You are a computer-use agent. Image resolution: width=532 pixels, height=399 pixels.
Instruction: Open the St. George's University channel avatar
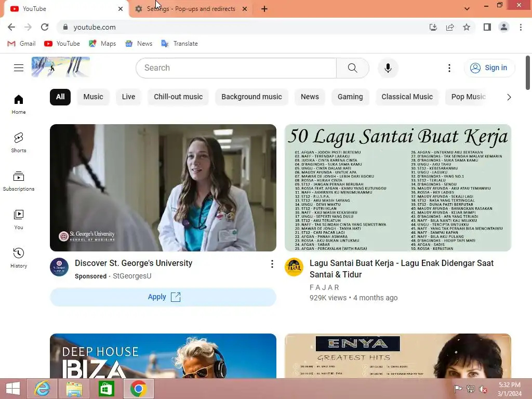click(x=59, y=267)
